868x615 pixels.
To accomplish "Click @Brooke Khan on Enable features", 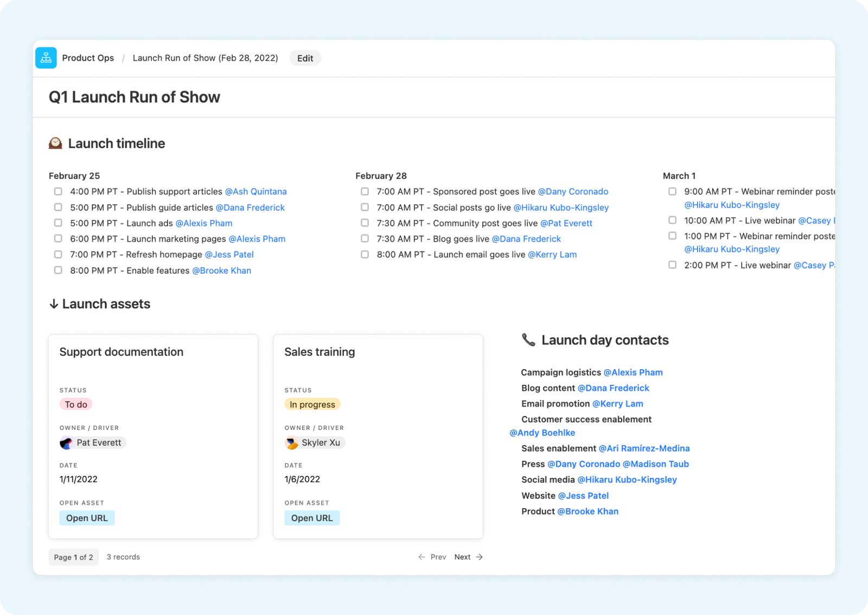I will pos(222,270).
